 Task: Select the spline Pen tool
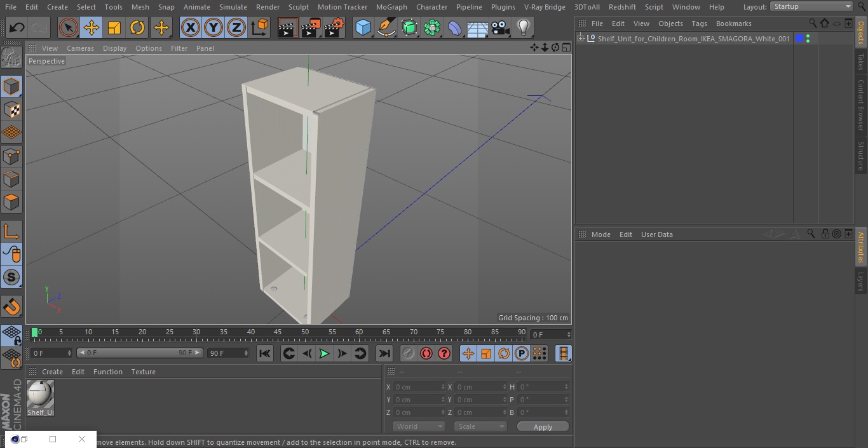coord(386,27)
